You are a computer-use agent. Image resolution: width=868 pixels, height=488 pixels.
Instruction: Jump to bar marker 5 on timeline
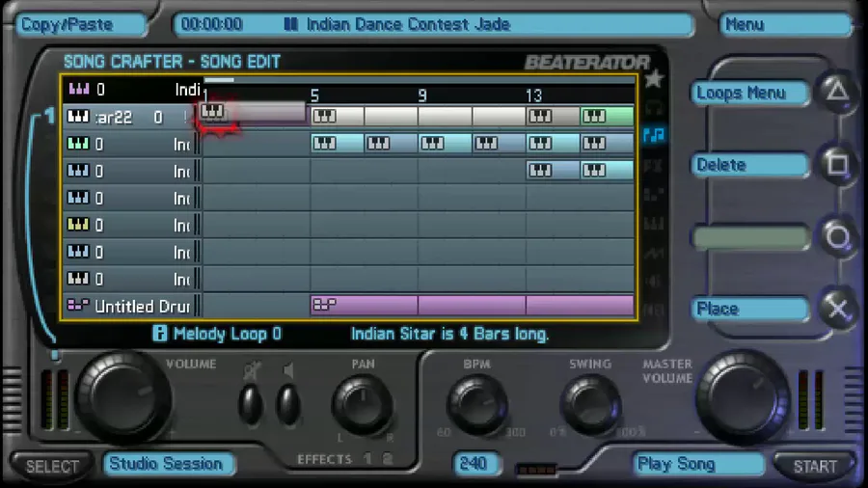click(x=315, y=96)
